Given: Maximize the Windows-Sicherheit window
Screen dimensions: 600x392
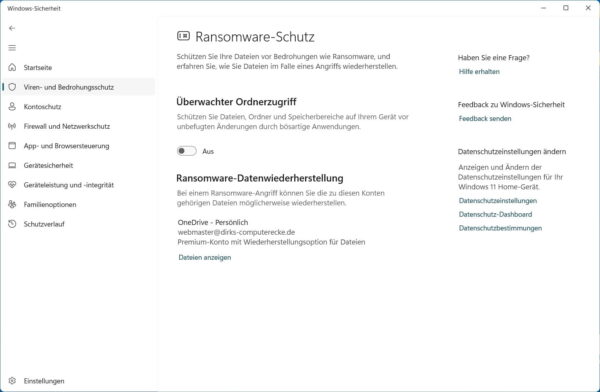Looking at the screenshot, I should (566, 8).
